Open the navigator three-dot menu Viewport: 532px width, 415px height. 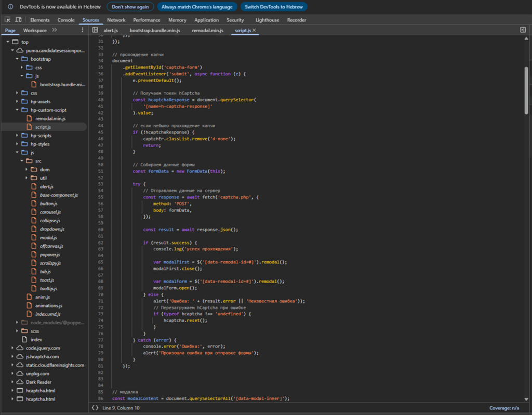(x=83, y=30)
